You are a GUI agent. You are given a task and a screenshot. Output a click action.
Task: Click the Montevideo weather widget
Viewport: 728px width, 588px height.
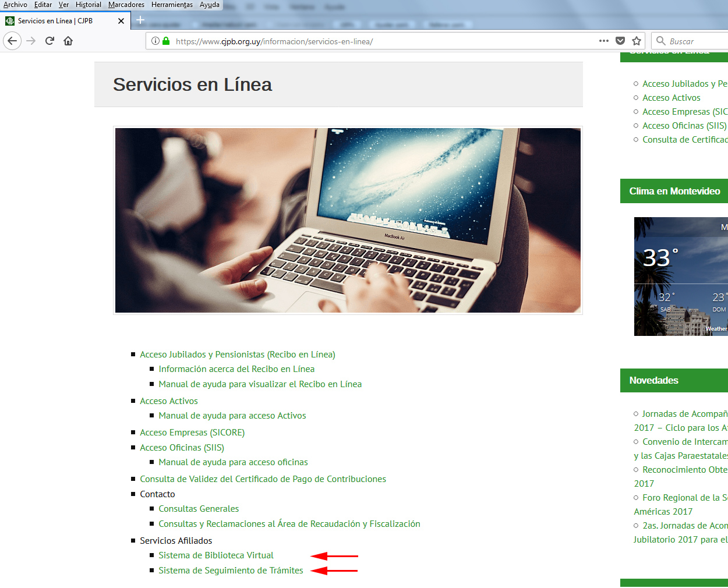point(681,277)
